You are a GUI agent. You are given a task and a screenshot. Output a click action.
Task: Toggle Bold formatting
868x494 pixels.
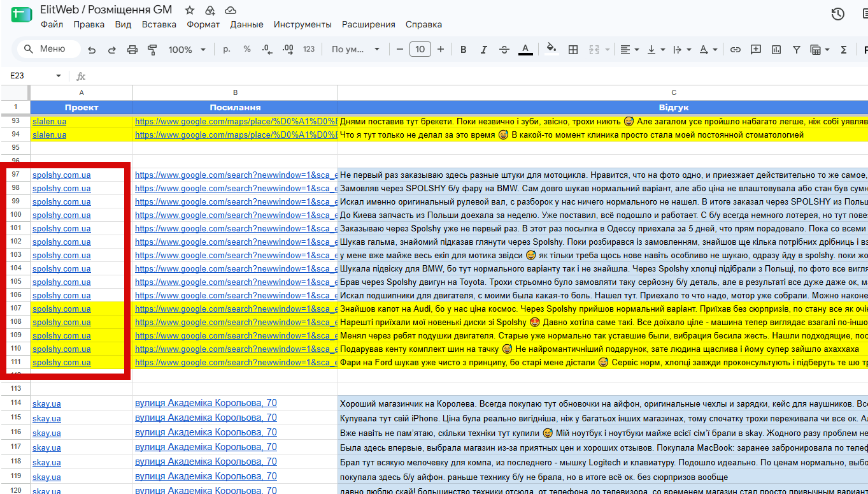coord(464,50)
